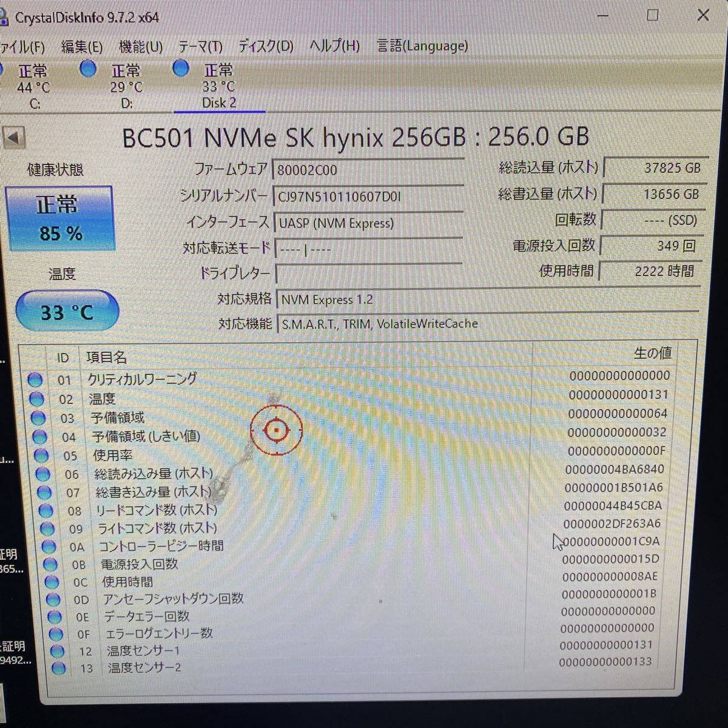
Task: Click the blue dot beside 温度 attribute 02
Action: point(36,399)
